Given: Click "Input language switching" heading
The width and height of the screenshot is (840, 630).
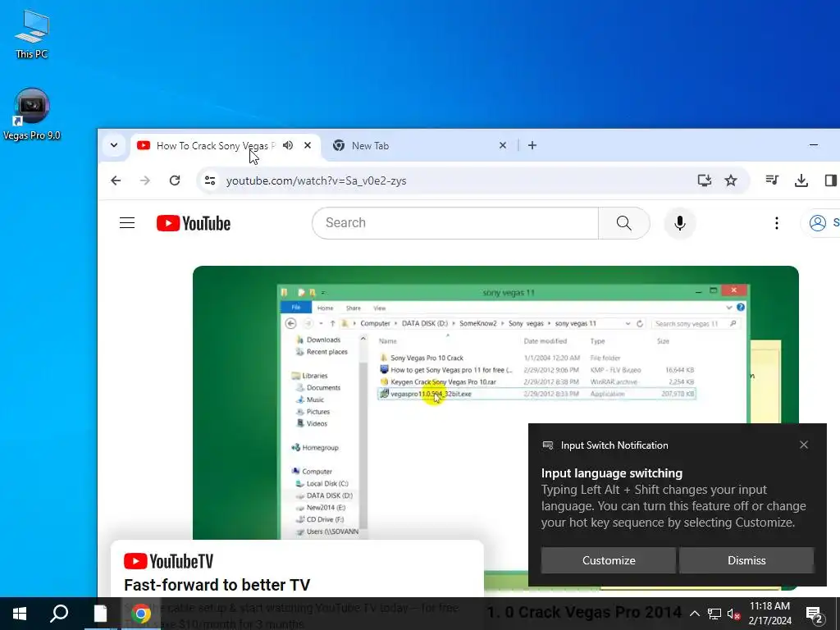Looking at the screenshot, I should point(612,473).
